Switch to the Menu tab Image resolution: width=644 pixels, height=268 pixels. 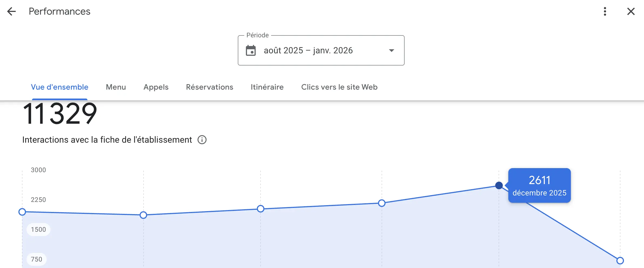(x=116, y=87)
